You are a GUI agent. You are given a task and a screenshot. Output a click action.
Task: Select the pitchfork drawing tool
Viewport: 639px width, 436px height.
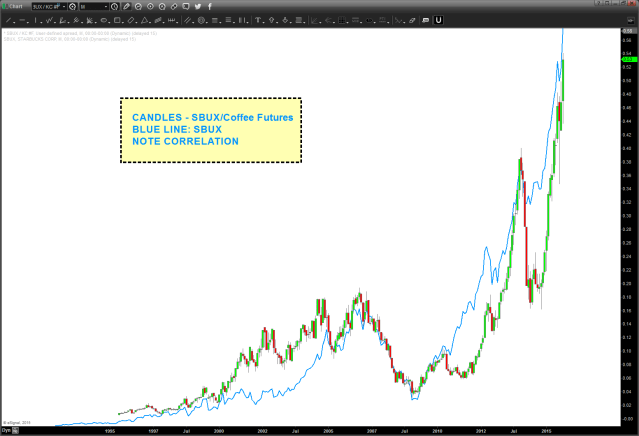[x=76, y=20]
